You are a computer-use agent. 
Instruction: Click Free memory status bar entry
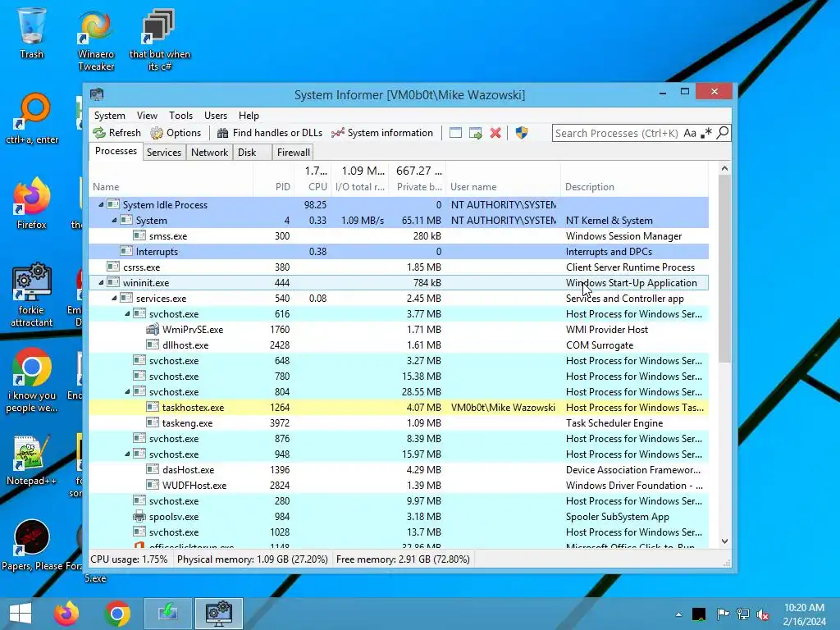[x=403, y=559]
